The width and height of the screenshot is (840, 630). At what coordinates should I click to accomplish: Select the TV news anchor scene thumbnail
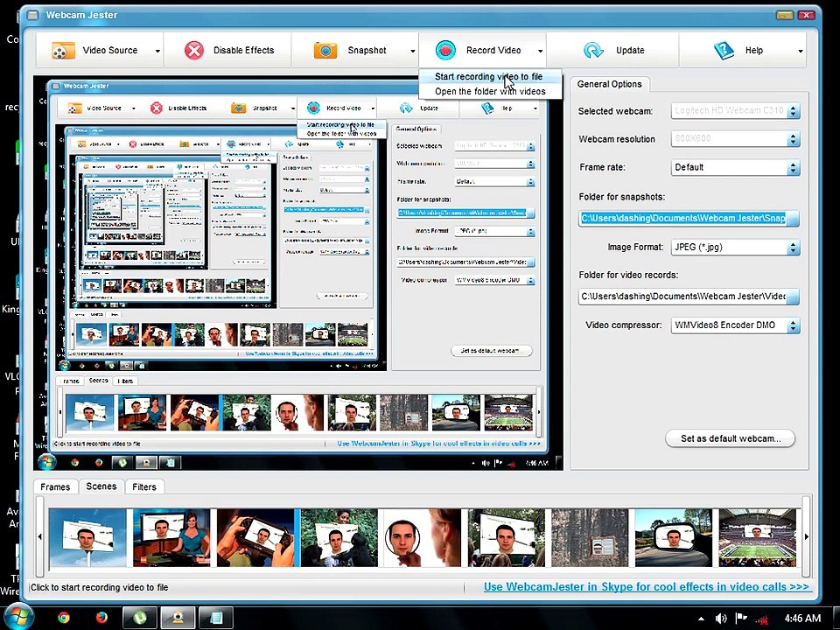tap(171, 538)
